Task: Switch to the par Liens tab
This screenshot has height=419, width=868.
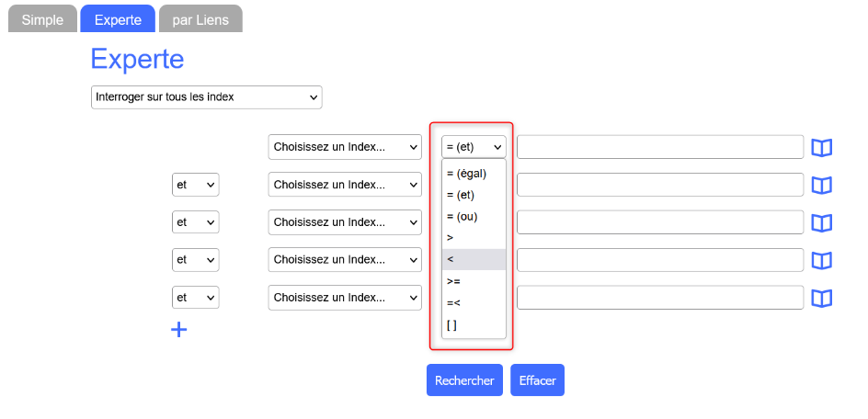Action: pos(200,19)
